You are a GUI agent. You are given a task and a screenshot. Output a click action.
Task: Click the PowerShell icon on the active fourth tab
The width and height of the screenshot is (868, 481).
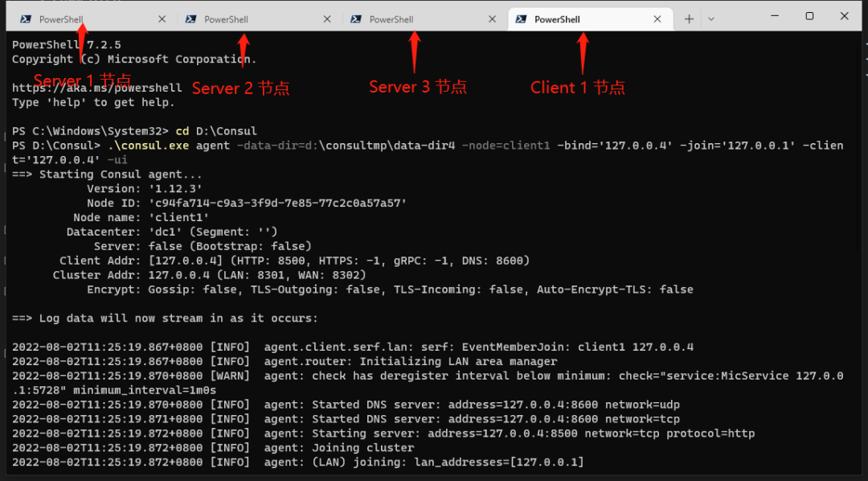[x=521, y=18]
